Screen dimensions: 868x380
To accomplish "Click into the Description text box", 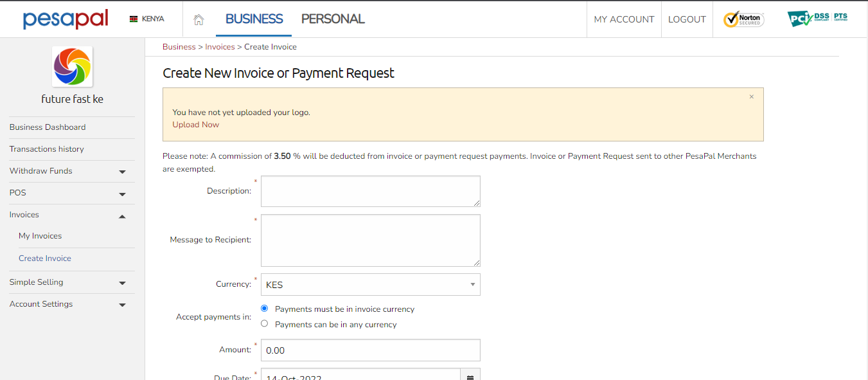I will pos(371,192).
